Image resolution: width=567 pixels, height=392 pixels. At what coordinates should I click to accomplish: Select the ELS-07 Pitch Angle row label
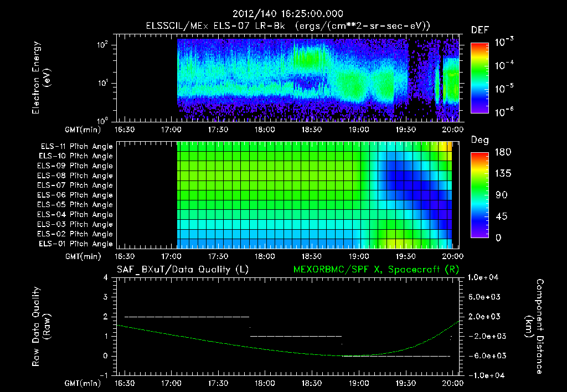click(x=75, y=185)
